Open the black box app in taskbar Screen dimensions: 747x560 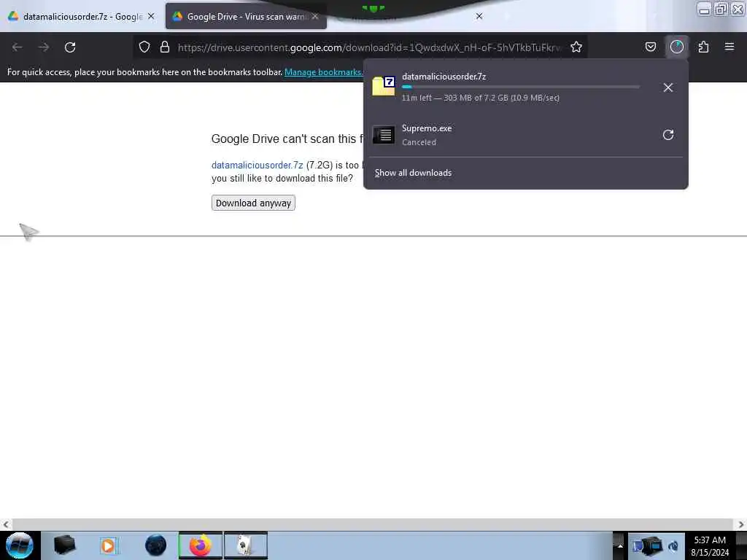click(x=65, y=545)
